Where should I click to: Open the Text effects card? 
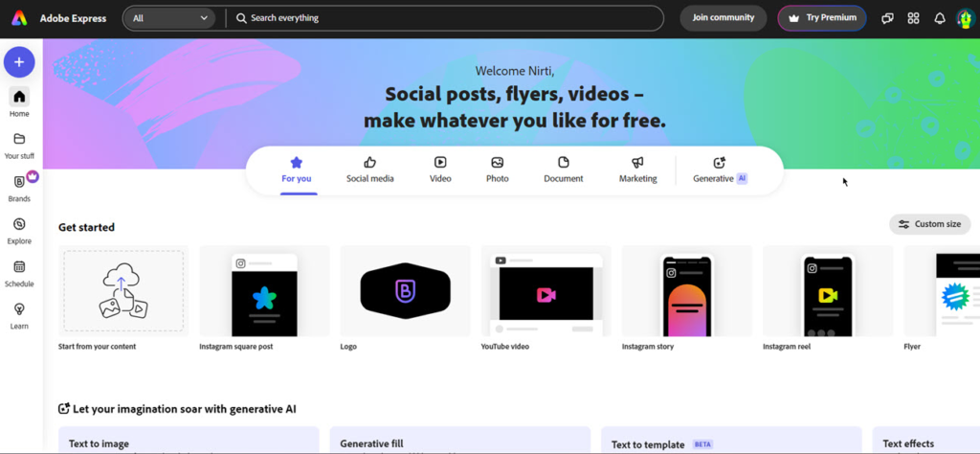click(926, 440)
